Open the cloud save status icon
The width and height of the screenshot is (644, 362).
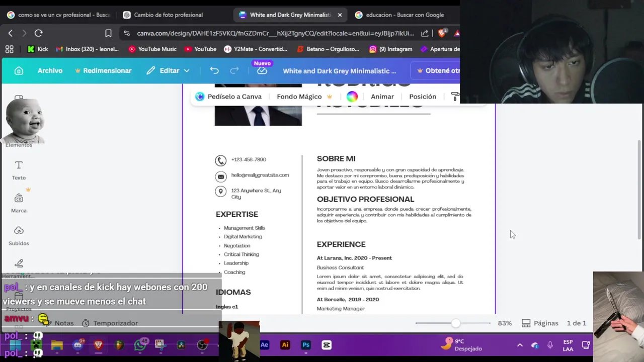(x=262, y=71)
